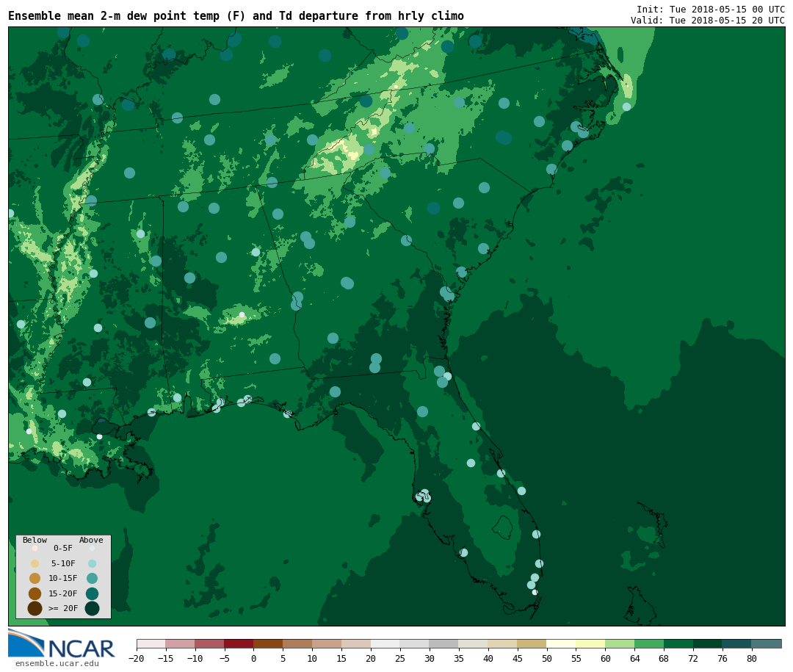Pick the 76 to 80 dark teal colorbar swatch
Viewport: 793px width, 672px height.
(x=738, y=643)
